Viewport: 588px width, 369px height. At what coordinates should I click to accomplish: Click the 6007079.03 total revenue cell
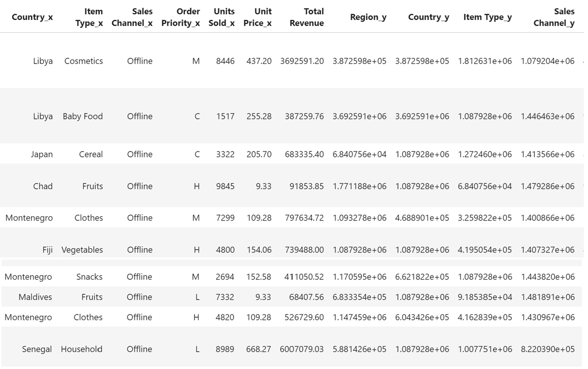coord(302,349)
